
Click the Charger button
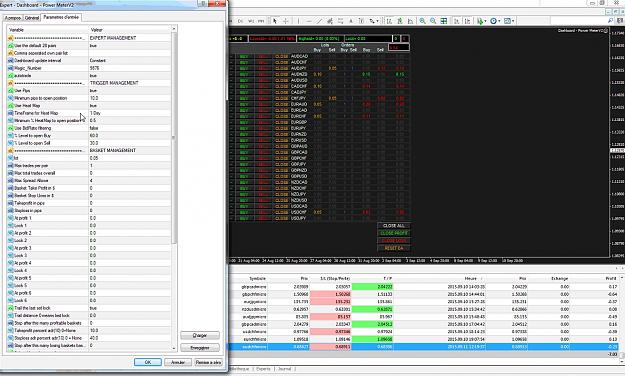click(200, 335)
